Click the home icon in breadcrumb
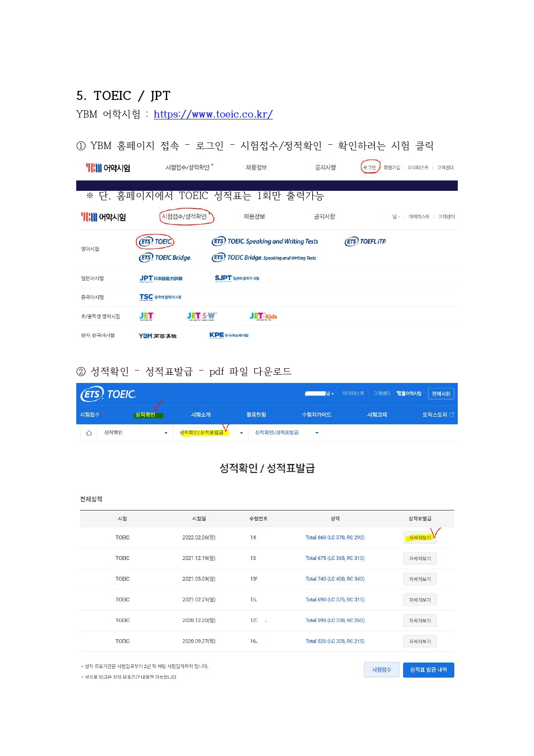The width and height of the screenshot is (534, 756). pyautogui.click(x=89, y=433)
